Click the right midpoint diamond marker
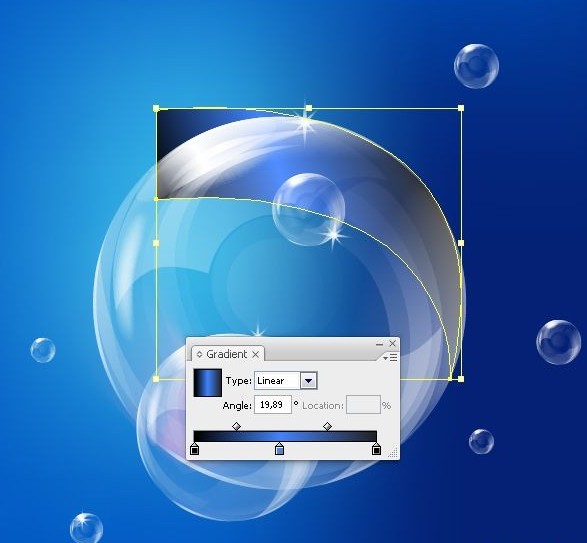The width and height of the screenshot is (587, 543). click(x=327, y=426)
